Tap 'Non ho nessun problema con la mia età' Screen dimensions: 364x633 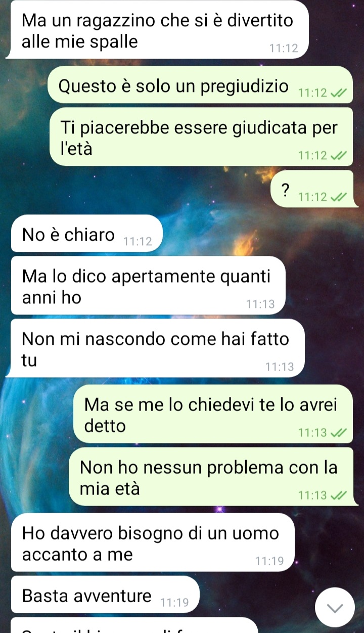[210, 476]
